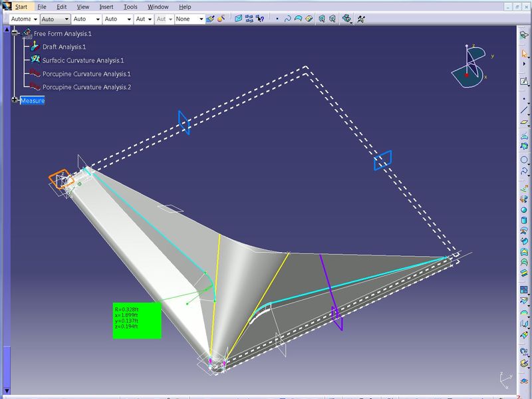
Task: Select the Point tool in right toolbar
Action: pyautogui.click(x=524, y=99)
